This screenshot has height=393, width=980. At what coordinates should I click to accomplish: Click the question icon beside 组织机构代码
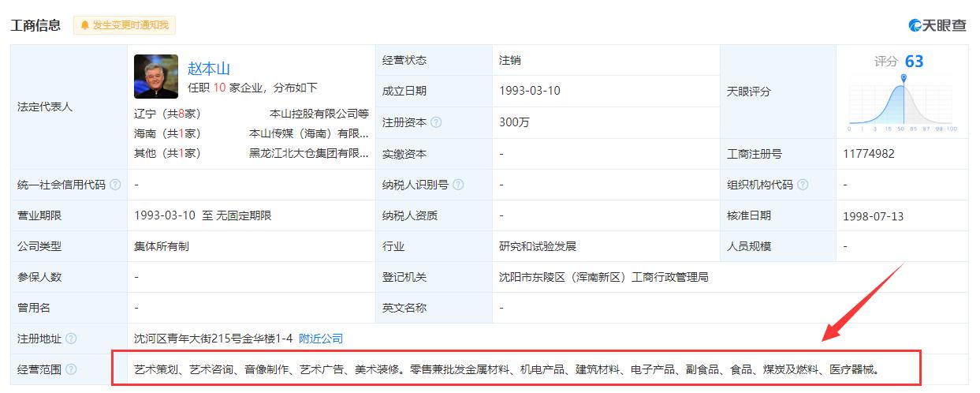click(x=803, y=185)
